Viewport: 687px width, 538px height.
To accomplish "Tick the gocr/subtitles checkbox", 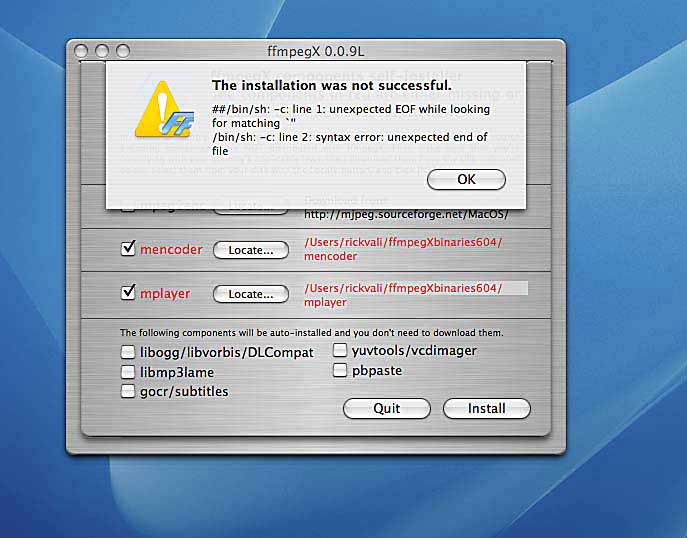I will (x=128, y=391).
